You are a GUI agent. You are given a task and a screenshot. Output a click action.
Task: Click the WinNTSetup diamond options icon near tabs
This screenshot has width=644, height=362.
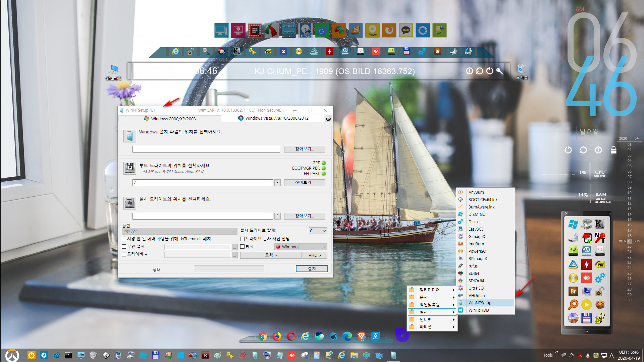(x=328, y=119)
